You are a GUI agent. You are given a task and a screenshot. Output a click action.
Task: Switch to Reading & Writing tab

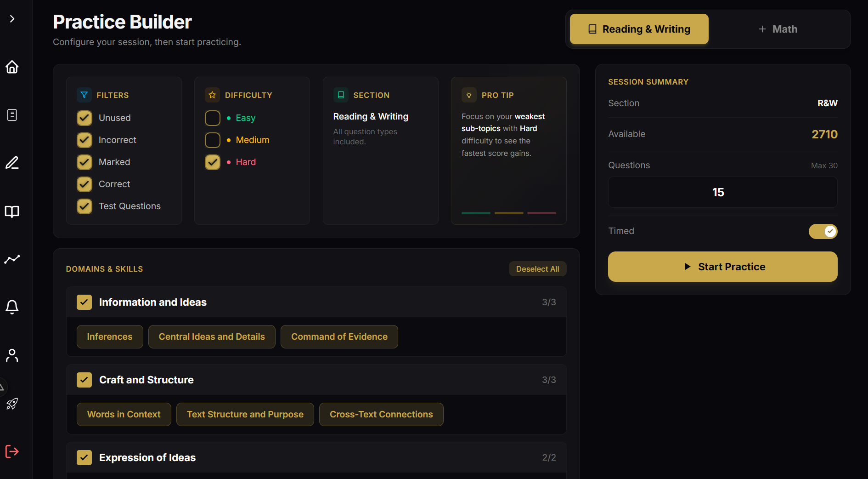coord(639,29)
